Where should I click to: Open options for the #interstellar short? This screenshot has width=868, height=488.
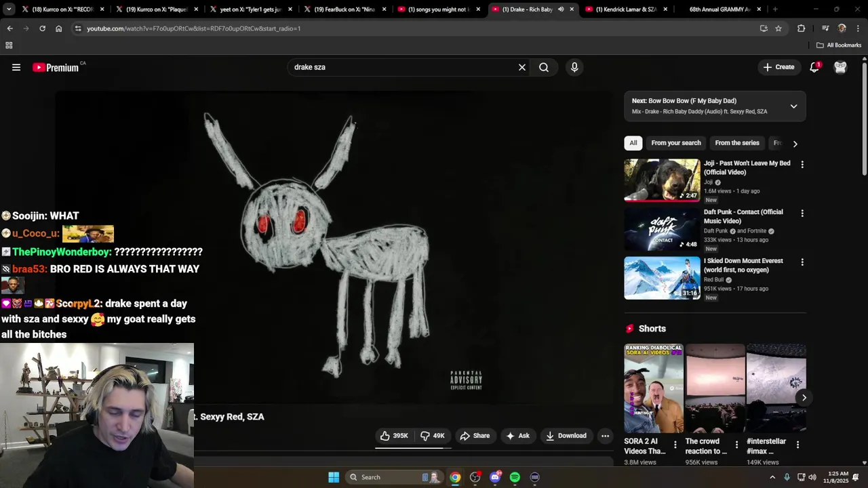(x=797, y=445)
